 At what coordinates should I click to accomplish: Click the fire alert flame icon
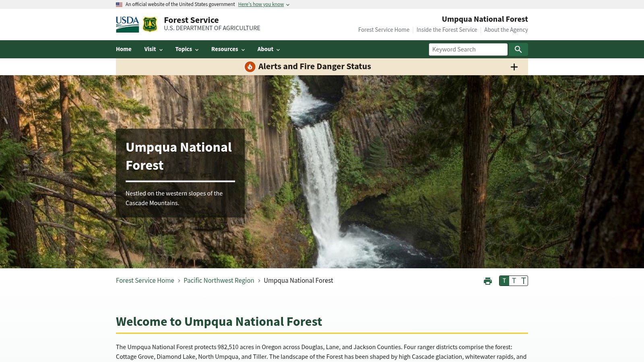250,67
